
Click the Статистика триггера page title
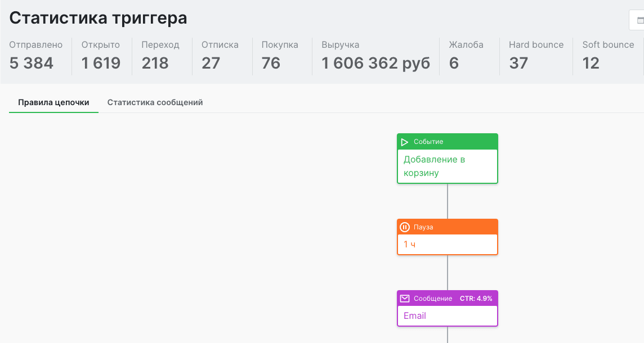pyautogui.click(x=98, y=18)
